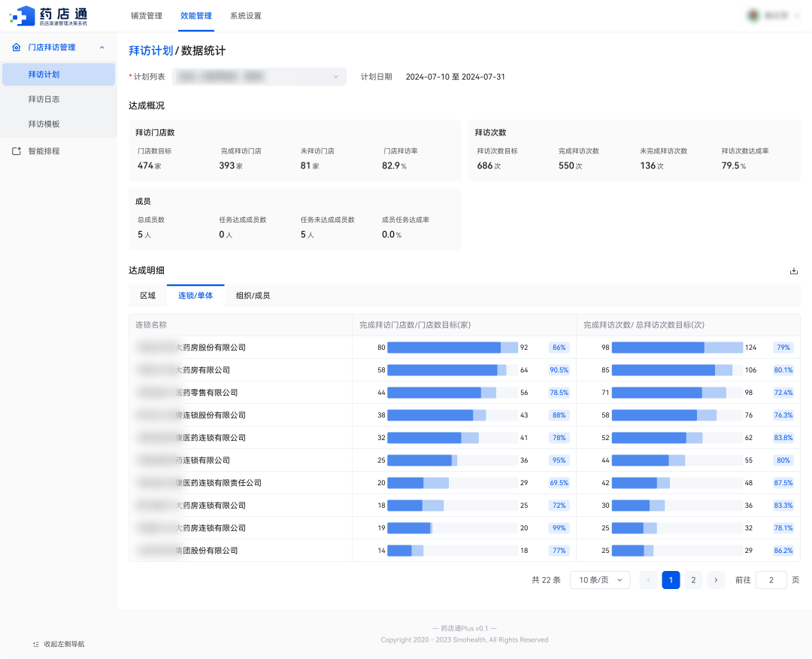Open the 铺货管理 top menu
The image size is (812, 659).
(146, 16)
